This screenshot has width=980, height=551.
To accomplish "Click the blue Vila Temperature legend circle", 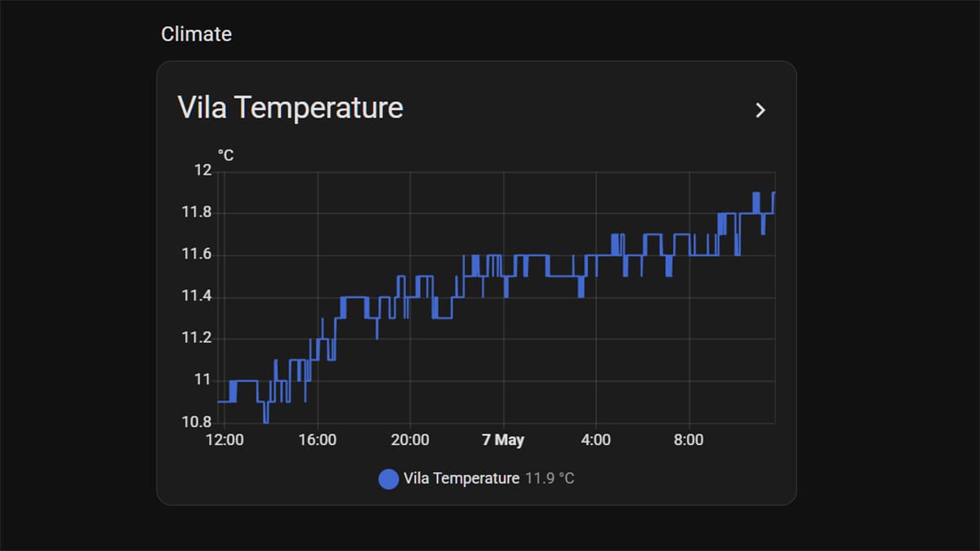I will pyautogui.click(x=389, y=479).
